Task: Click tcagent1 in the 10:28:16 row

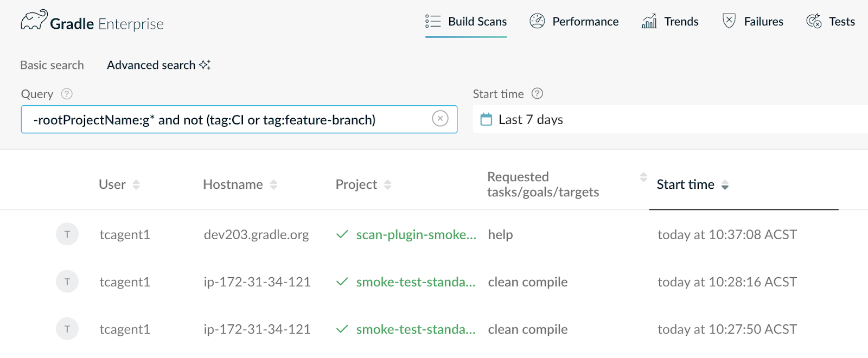Action: pos(125,282)
